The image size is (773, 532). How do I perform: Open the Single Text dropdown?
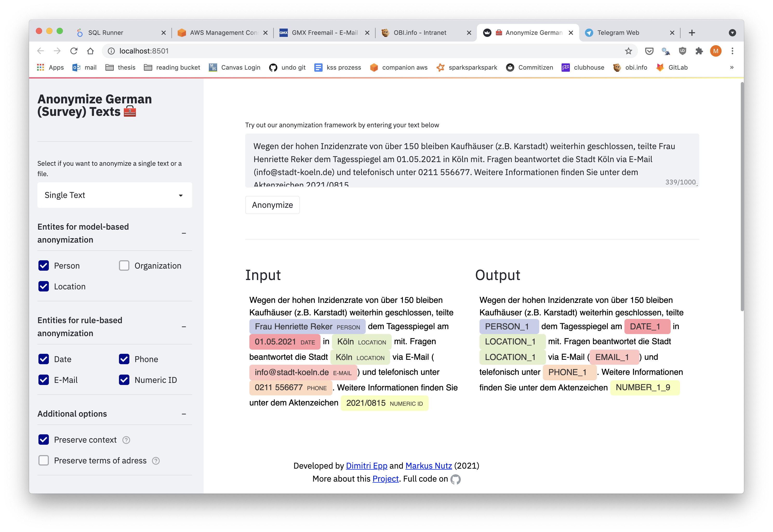point(114,195)
